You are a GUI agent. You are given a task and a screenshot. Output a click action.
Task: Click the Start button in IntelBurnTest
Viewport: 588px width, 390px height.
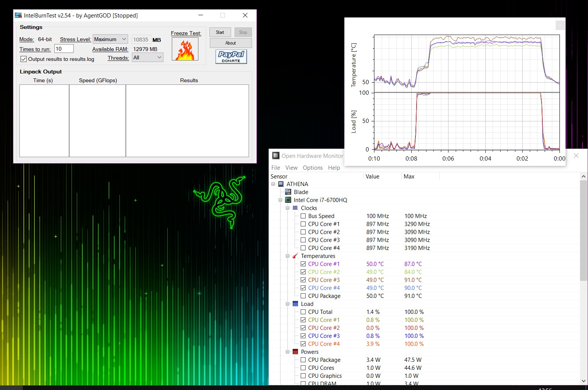point(220,32)
